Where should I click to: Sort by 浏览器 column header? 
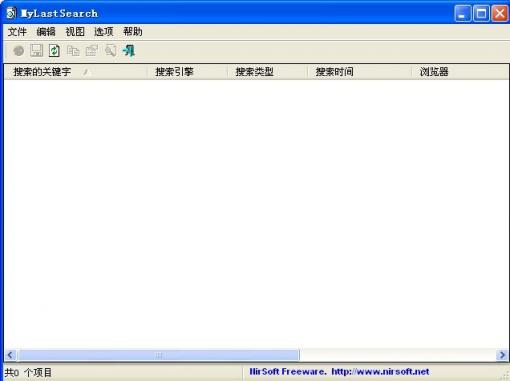point(460,72)
